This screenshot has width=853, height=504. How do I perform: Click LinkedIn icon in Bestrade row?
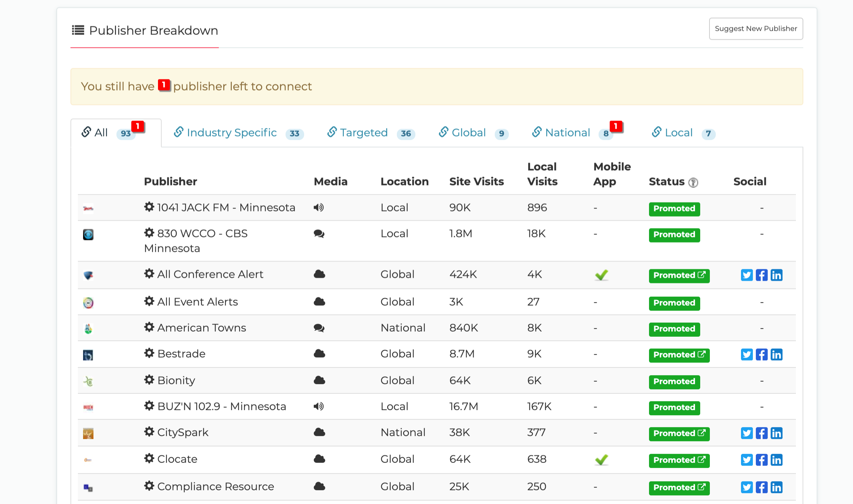click(776, 355)
